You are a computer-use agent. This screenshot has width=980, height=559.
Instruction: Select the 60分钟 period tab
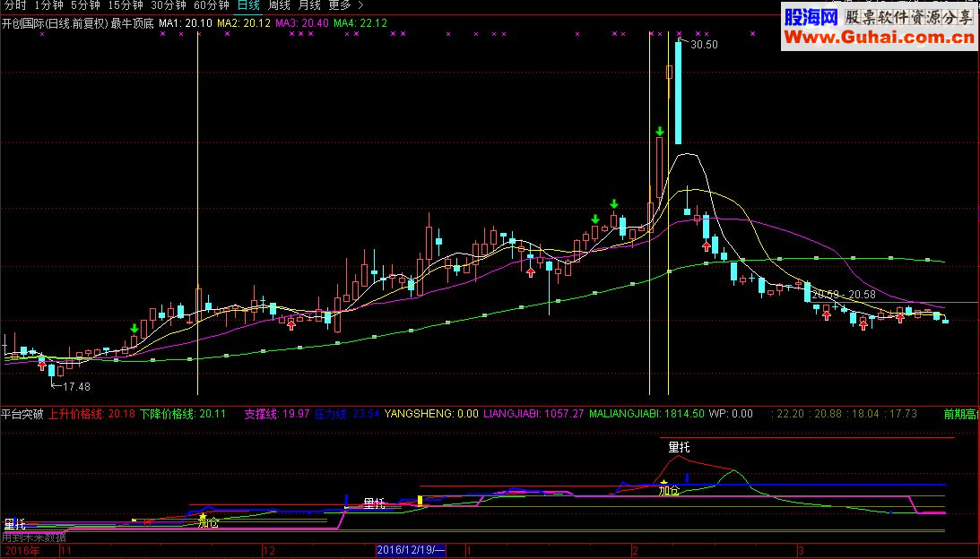coord(212,5)
